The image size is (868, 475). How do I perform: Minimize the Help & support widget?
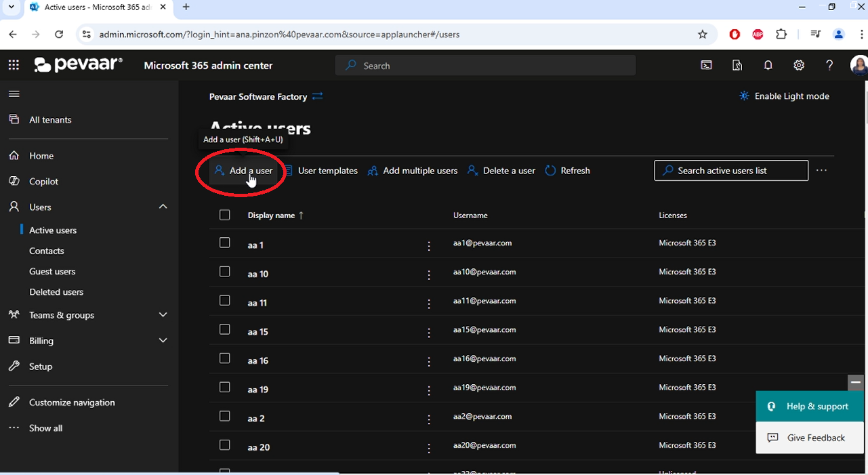(856, 382)
